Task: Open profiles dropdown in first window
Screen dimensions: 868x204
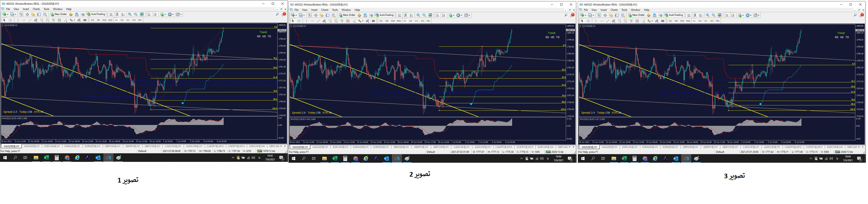Action: coord(13,15)
